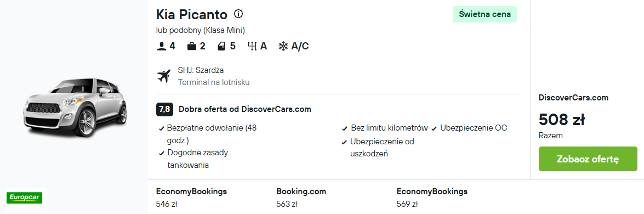Click the 508 zł total price
The width and height of the screenshot is (644, 214).
click(561, 120)
